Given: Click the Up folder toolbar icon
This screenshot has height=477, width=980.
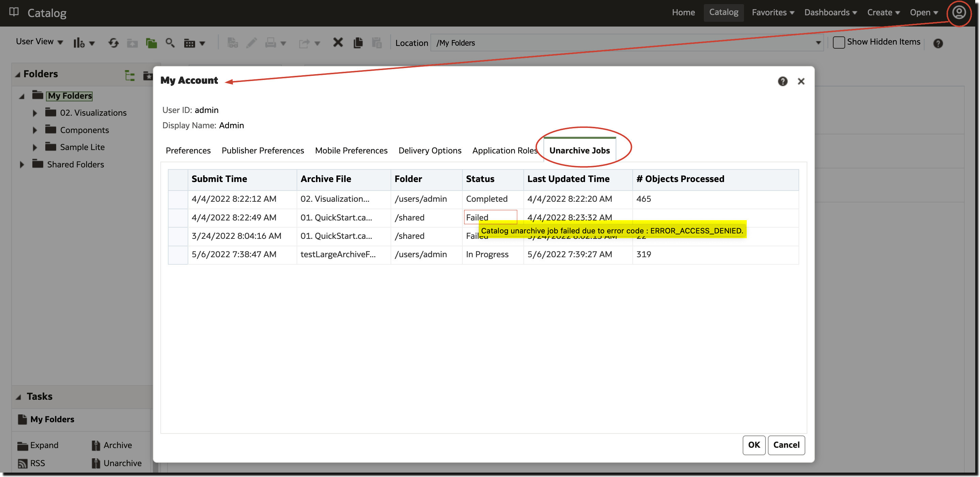Looking at the screenshot, I should click(132, 43).
